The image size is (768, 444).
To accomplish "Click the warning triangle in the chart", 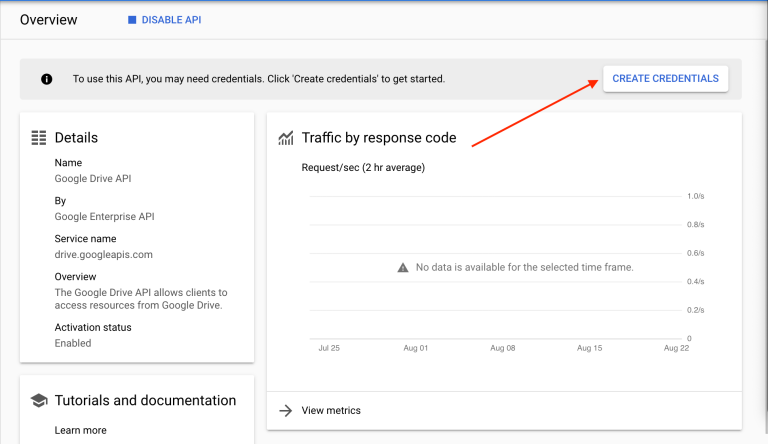I will (x=403, y=268).
